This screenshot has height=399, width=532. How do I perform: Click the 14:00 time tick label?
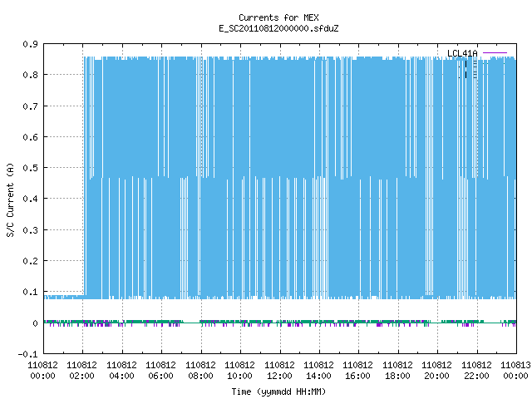[318, 376]
